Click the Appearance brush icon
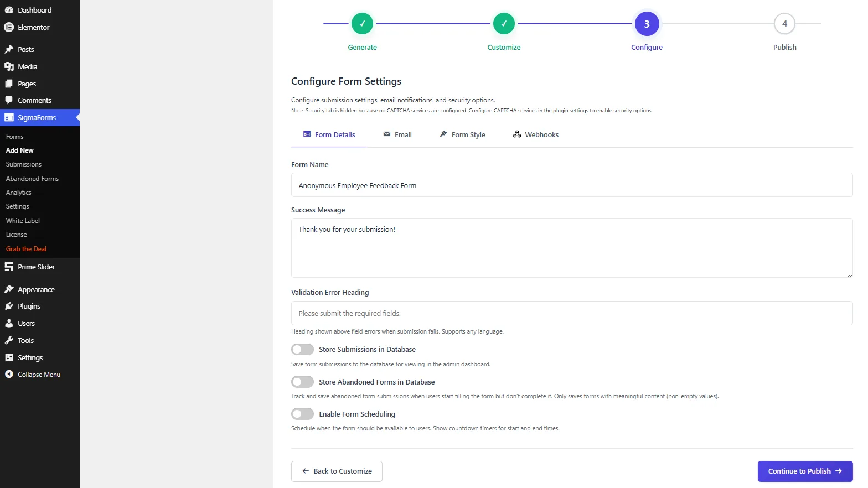 pos(9,289)
